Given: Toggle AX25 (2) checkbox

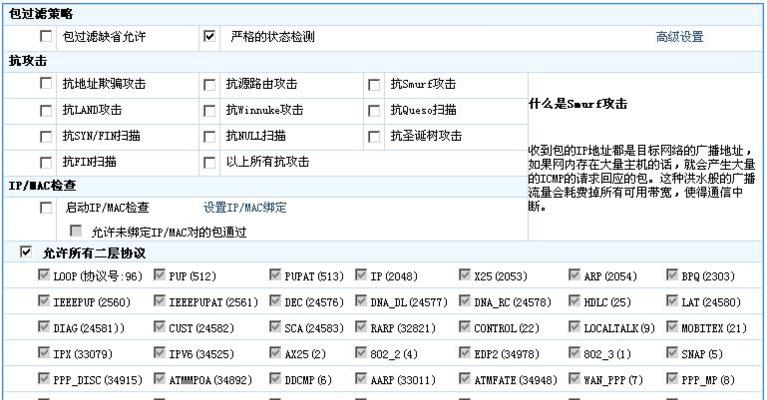Looking at the screenshot, I should pyautogui.click(x=275, y=353).
